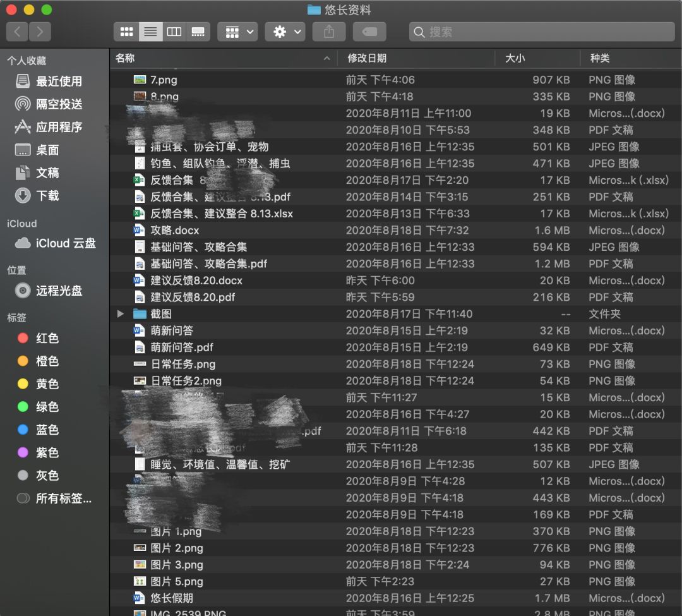Viewport: 682px width, 616px height.
Task: Open iCloud 云盘 in sidebar
Action: point(66,243)
